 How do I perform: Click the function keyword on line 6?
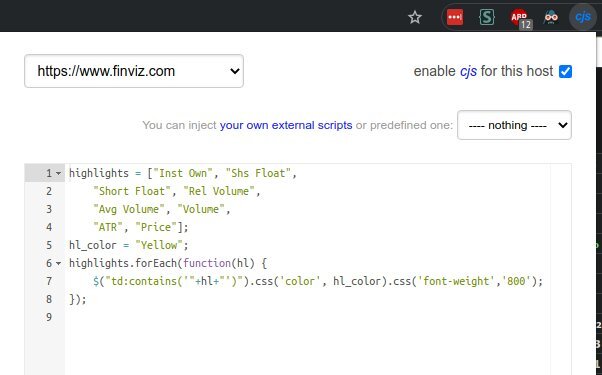click(x=207, y=263)
